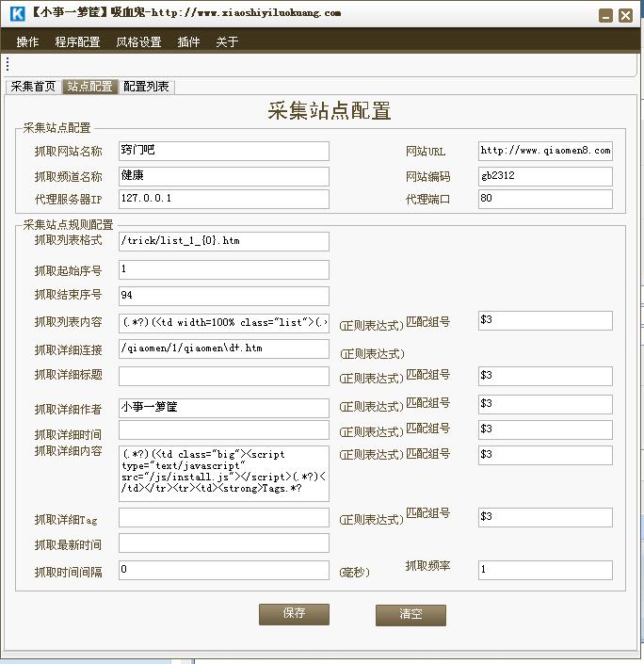Click the 网站编码 field showing gb2312
This screenshot has height=664, width=644.
pos(545,176)
